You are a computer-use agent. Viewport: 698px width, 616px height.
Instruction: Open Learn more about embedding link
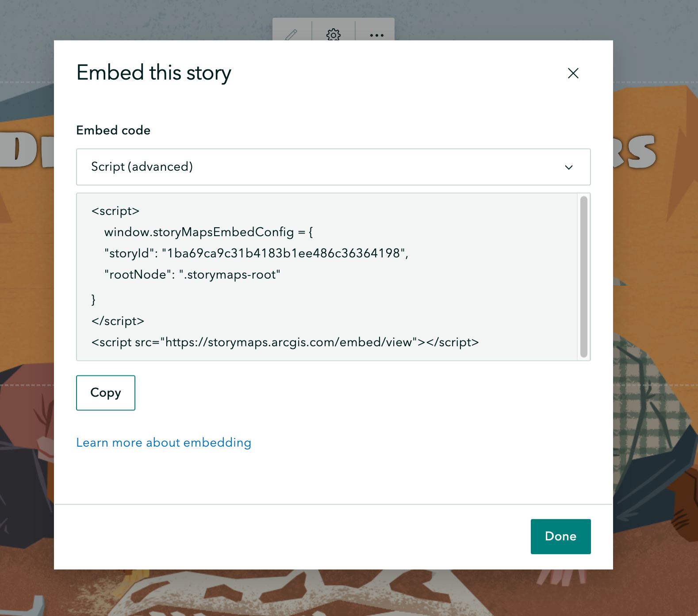click(x=164, y=443)
